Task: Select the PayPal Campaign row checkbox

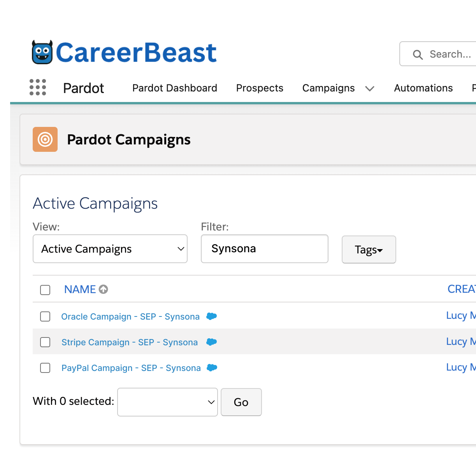Action: 45,368
